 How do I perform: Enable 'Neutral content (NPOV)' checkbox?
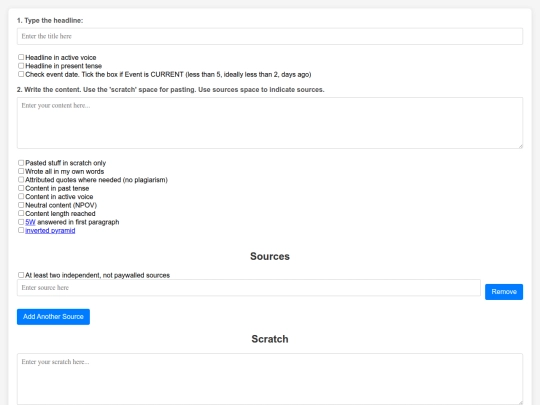coord(21,205)
